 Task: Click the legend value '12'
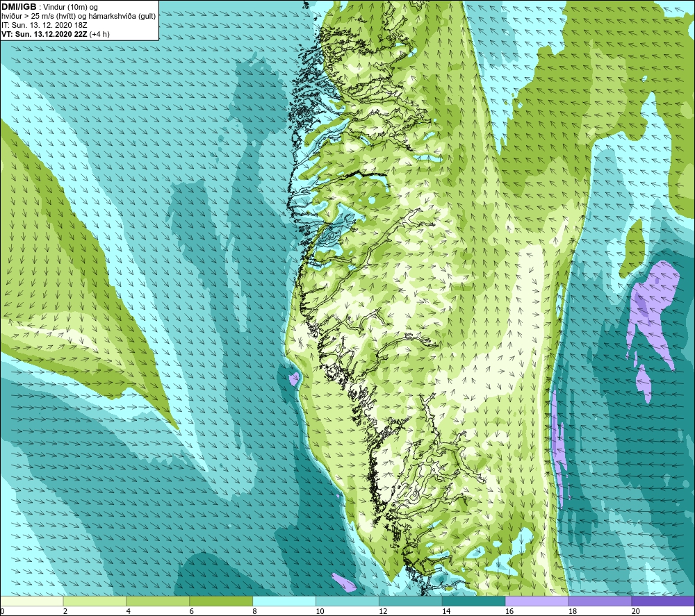(x=383, y=611)
